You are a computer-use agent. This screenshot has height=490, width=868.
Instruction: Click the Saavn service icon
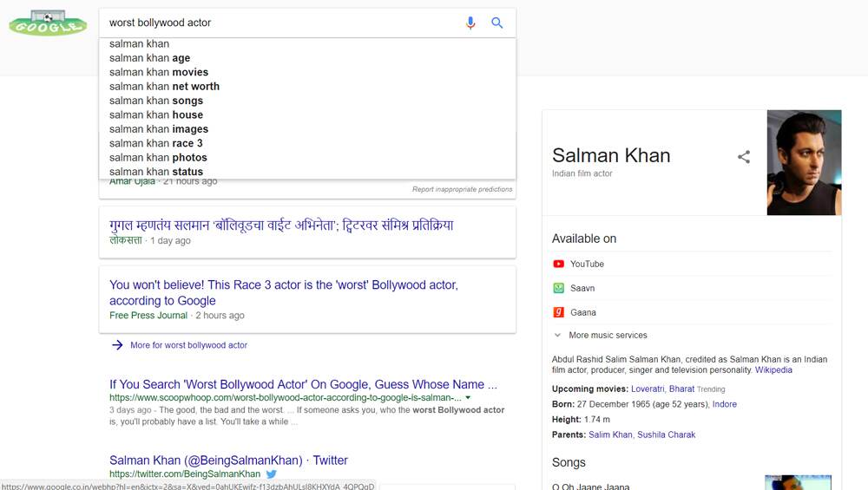tap(558, 288)
